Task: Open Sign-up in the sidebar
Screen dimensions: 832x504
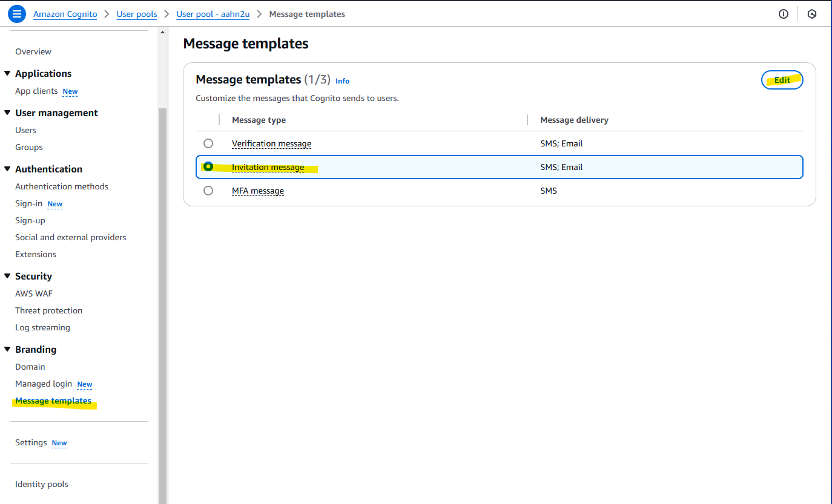Action: click(30, 220)
